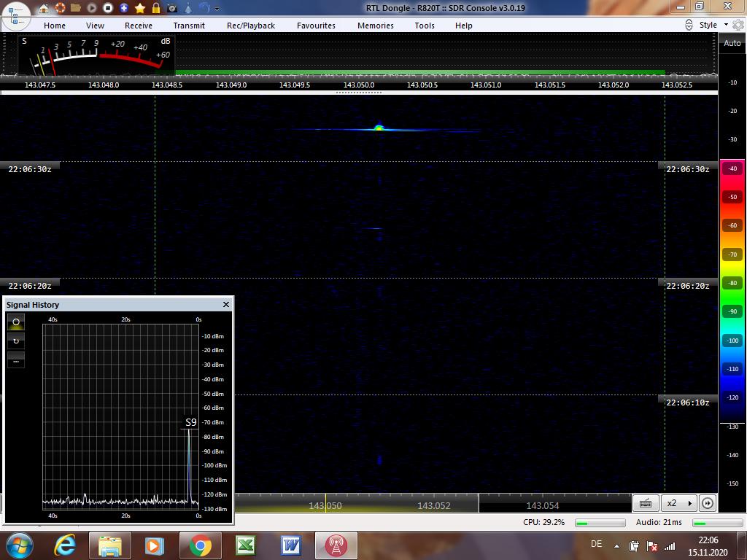747x560 pixels.
Task: Open the Home ribbon tab
Action: click(x=55, y=26)
